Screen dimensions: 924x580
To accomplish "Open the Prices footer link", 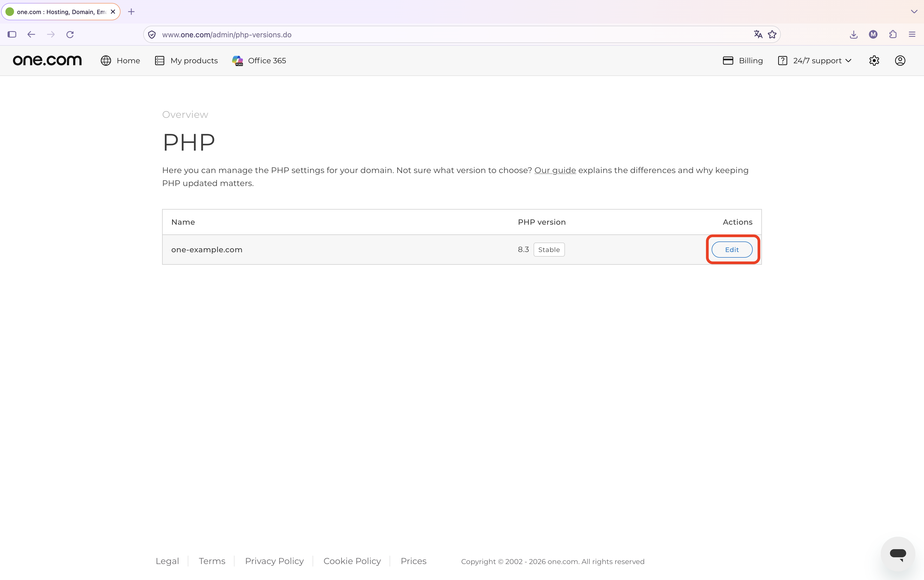I will pyautogui.click(x=414, y=561).
